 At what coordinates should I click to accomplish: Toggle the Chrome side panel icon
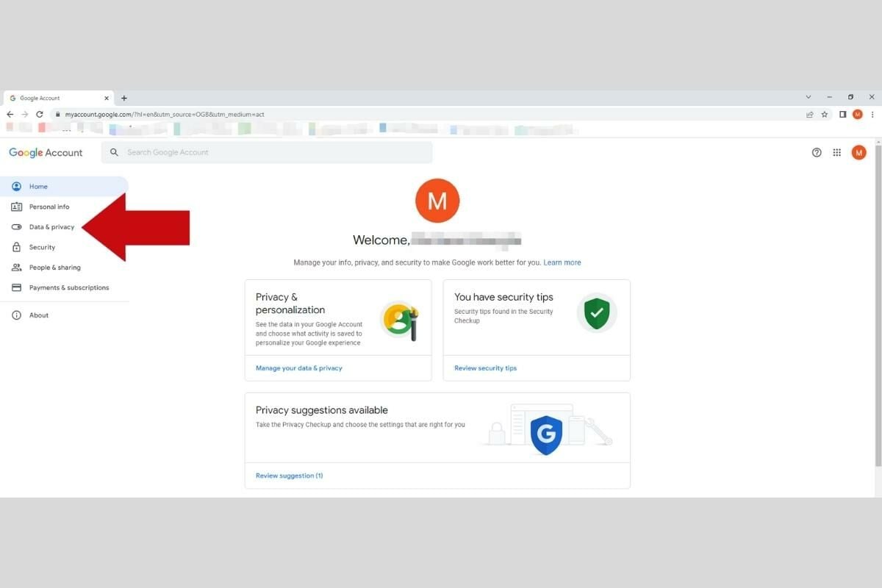842,115
